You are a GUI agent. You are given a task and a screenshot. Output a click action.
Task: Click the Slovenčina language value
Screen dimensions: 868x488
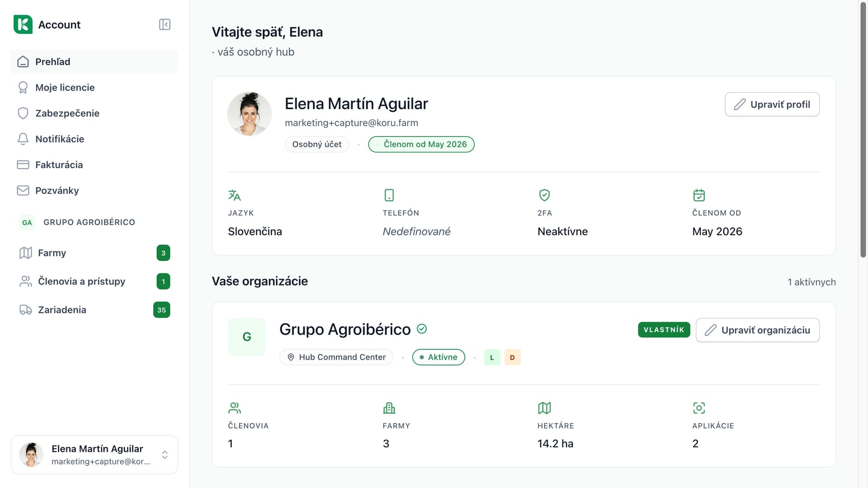coord(255,231)
